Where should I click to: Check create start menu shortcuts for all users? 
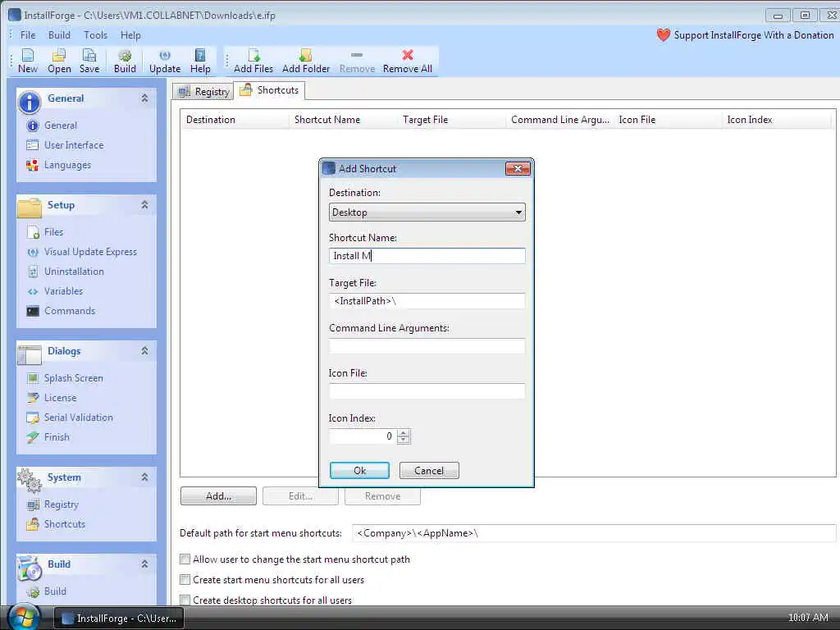coord(185,580)
